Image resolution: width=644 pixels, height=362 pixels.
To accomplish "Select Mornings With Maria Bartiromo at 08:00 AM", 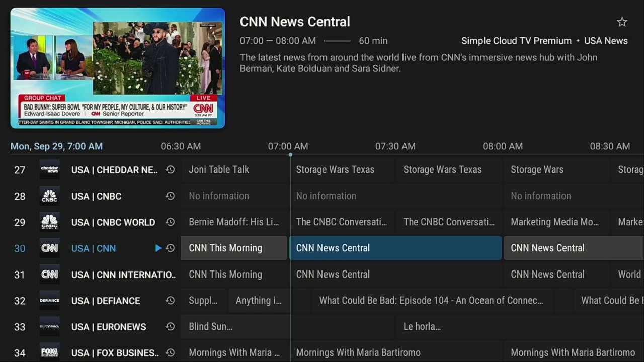I will [x=574, y=353].
